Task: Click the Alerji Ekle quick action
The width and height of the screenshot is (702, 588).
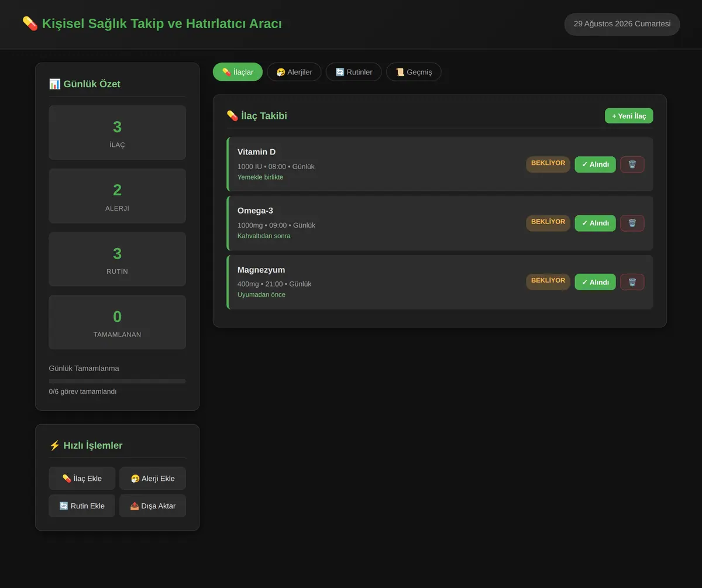Action: [x=153, y=478]
